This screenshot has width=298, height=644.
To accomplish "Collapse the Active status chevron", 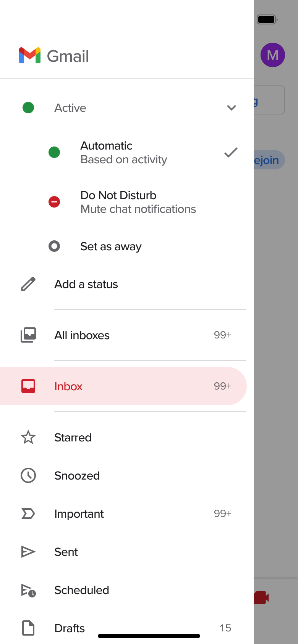I will click(x=231, y=108).
